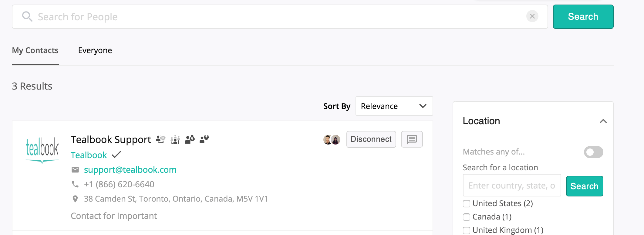Check the United States location filter

click(467, 204)
